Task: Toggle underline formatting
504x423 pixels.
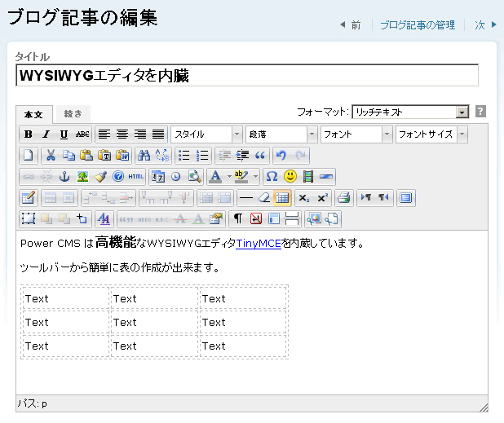Action: [64, 134]
